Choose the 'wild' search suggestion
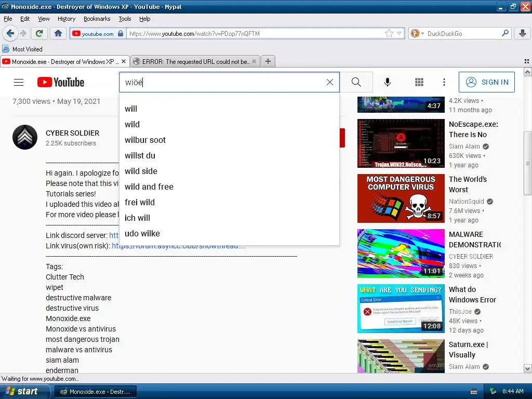 click(229, 125)
